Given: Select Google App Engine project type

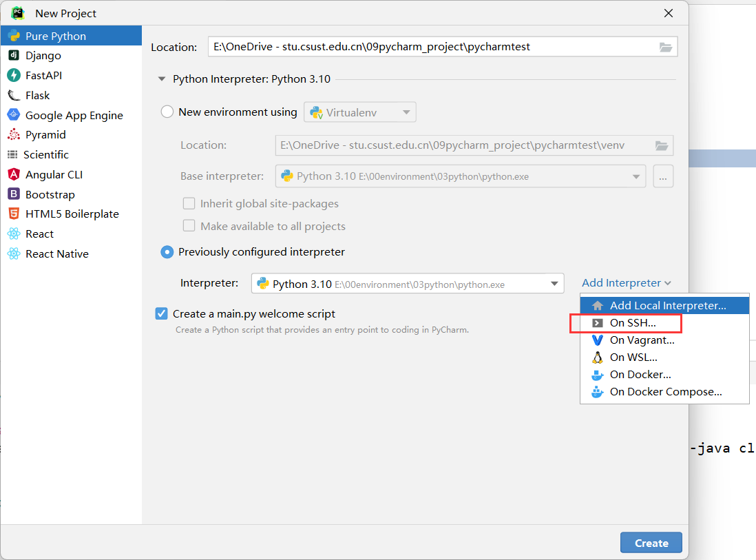Looking at the screenshot, I should pyautogui.click(x=72, y=115).
